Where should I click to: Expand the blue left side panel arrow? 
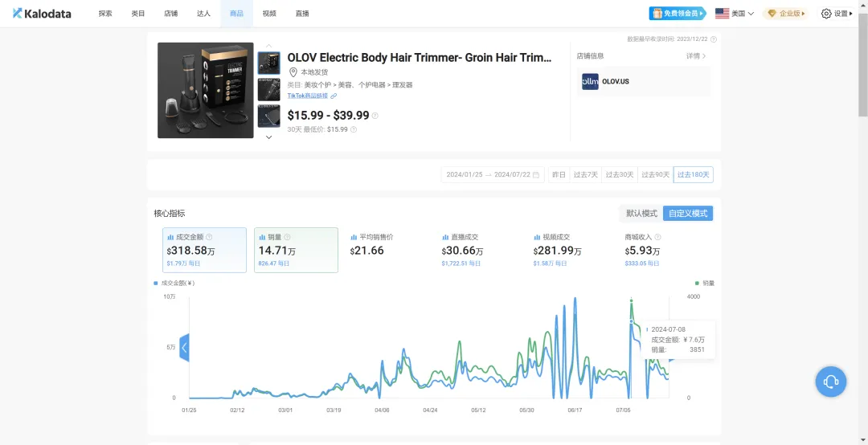pos(184,348)
